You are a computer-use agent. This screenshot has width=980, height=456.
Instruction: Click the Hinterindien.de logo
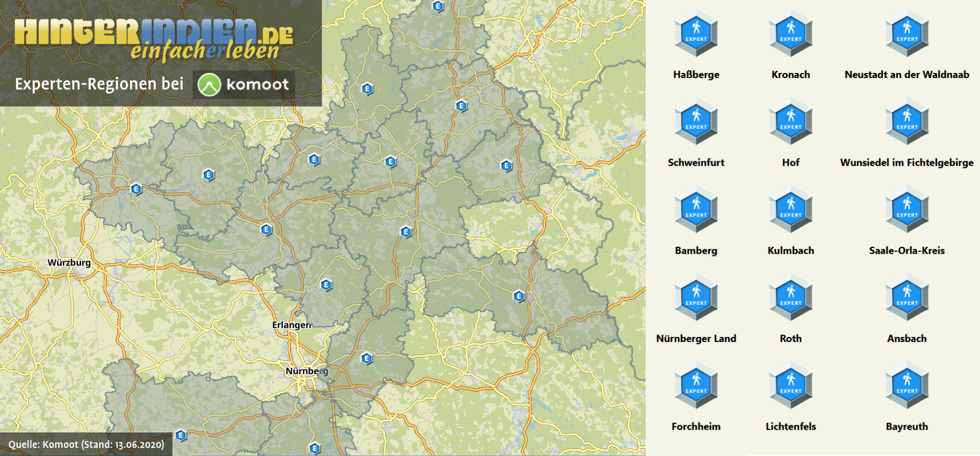pyautogui.click(x=154, y=32)
